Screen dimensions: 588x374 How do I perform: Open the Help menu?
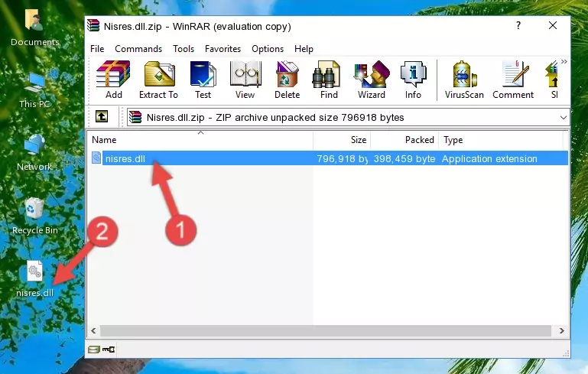(x=304, y=49)
